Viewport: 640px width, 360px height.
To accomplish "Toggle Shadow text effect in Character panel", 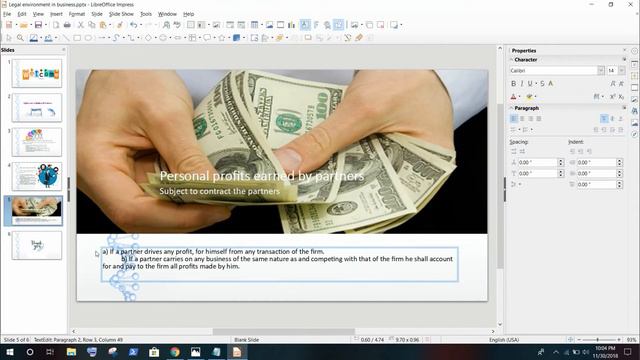I will point(550,84).
